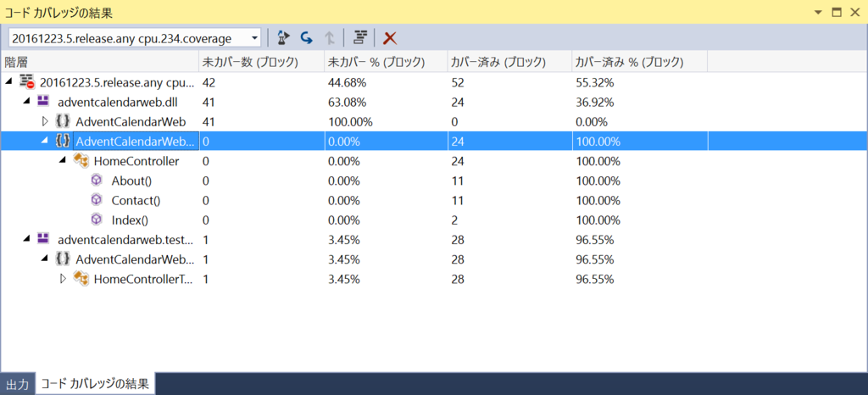Select the Contact() method row
The image size is (868, 395).
[434, 200]
